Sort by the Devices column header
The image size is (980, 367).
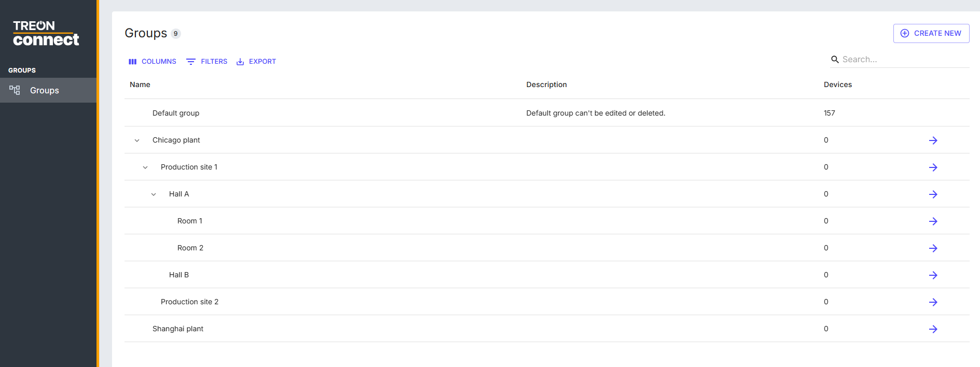tap(837, 84)
